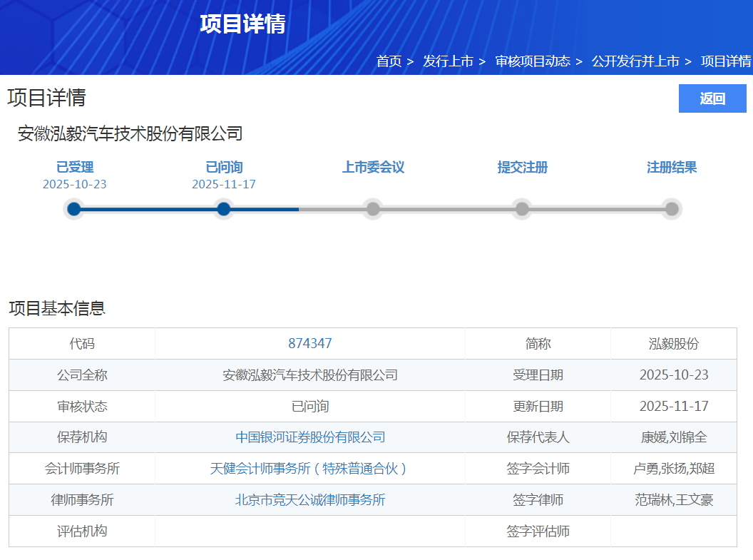
Task: Go to 发行上市 breadcrumb
Action: coord(448,61)
